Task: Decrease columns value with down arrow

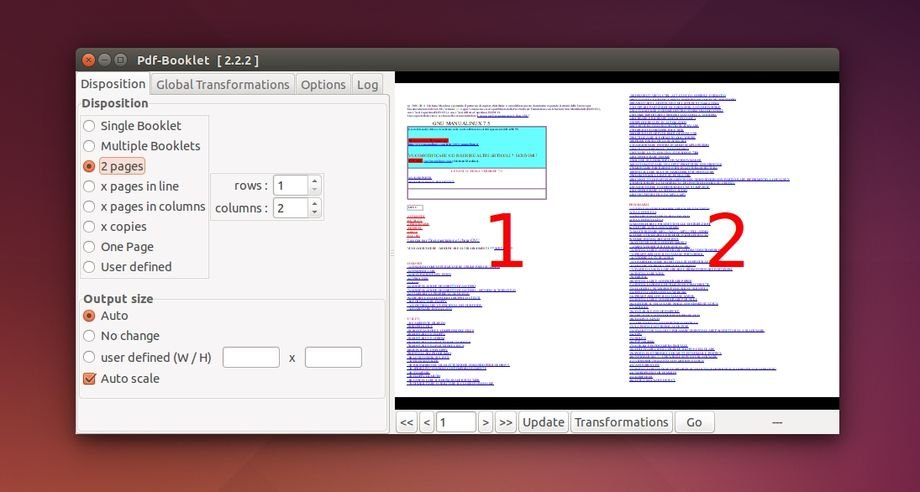Action: [x=314, y=212]
